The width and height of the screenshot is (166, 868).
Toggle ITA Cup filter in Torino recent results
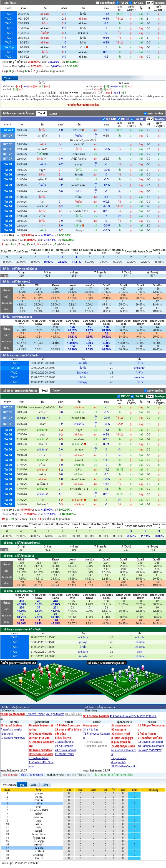tap(104, 119)
